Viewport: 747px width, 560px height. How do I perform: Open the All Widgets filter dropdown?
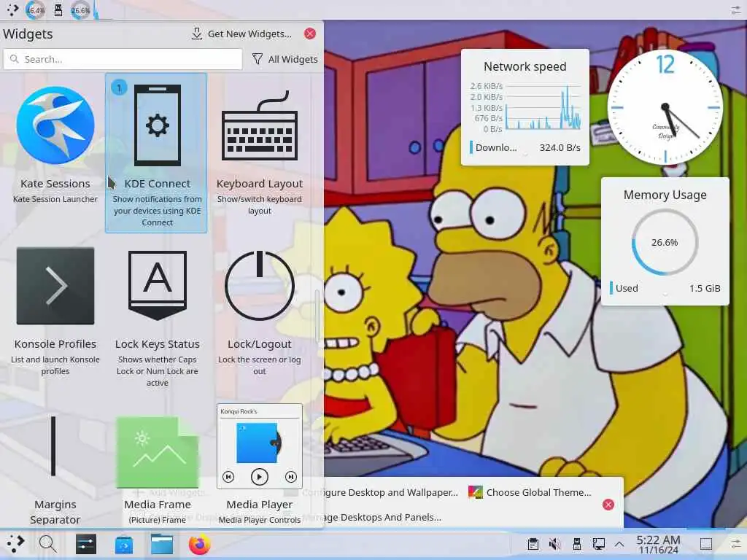[285, 59]
